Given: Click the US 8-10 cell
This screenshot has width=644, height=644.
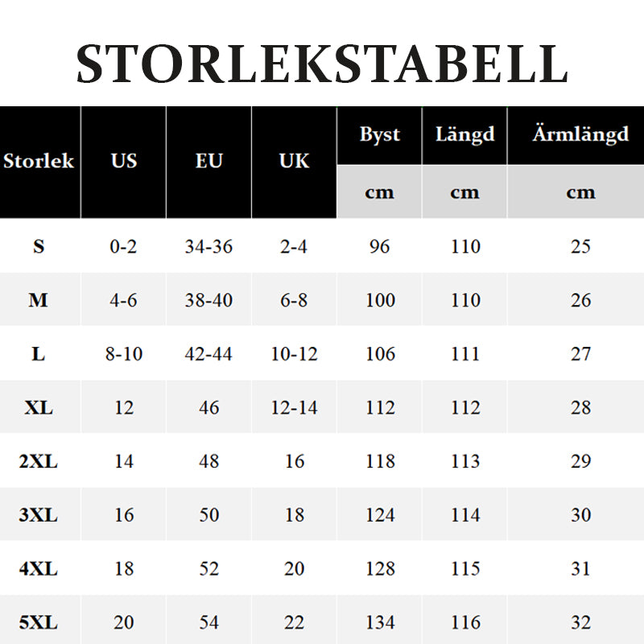Looking at the screenshot, I should pos(124,353).
